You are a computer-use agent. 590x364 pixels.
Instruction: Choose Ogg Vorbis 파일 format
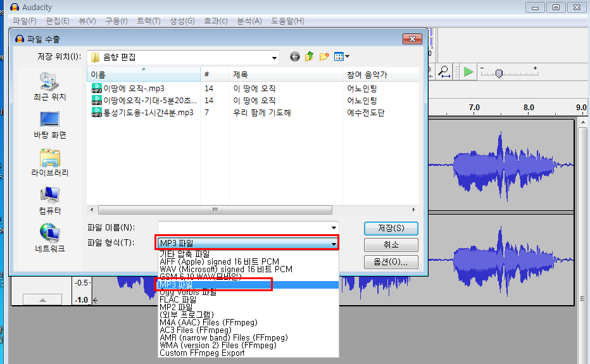[248, 292]
